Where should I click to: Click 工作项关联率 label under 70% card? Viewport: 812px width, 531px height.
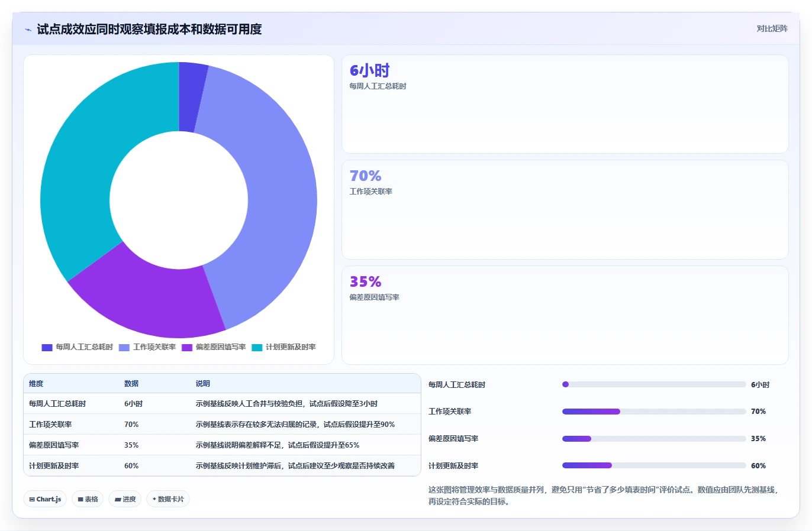coord(370,192)
